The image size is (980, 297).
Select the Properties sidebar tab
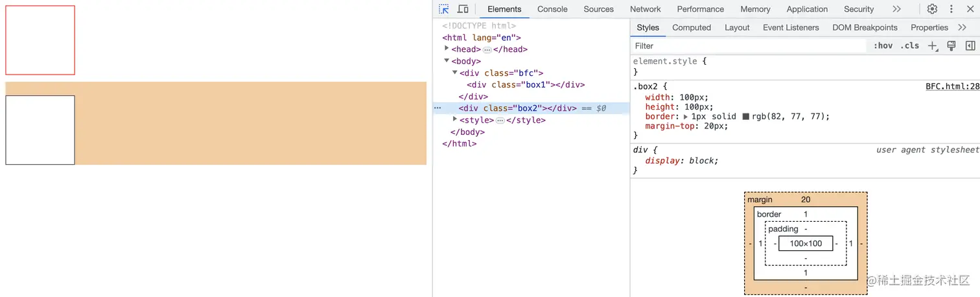929,27
